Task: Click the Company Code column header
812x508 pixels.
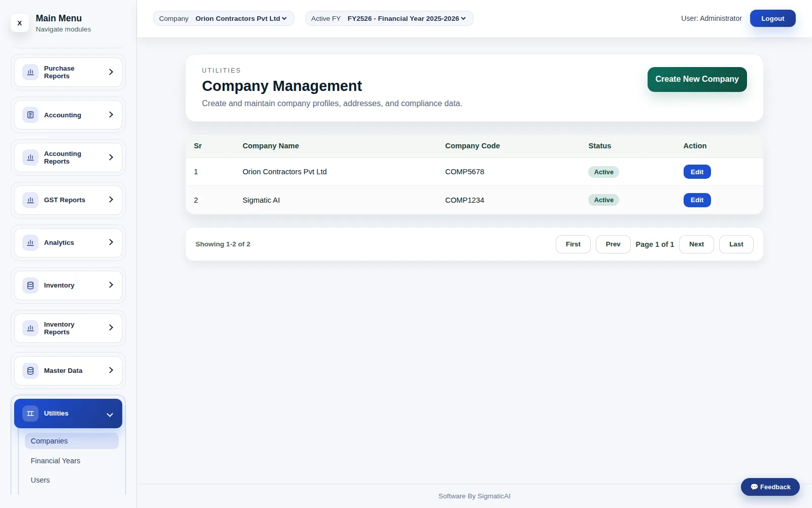Action: (x=472, y=146)
